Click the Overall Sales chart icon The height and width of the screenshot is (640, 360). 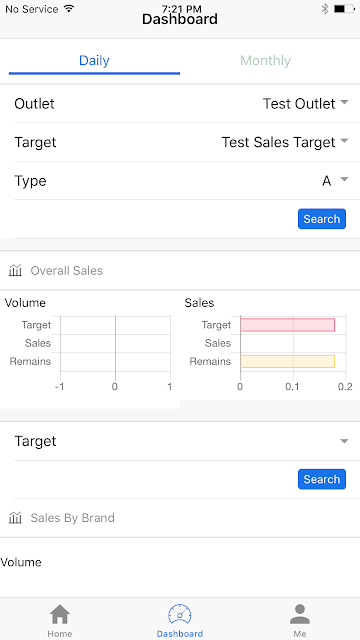15,270
